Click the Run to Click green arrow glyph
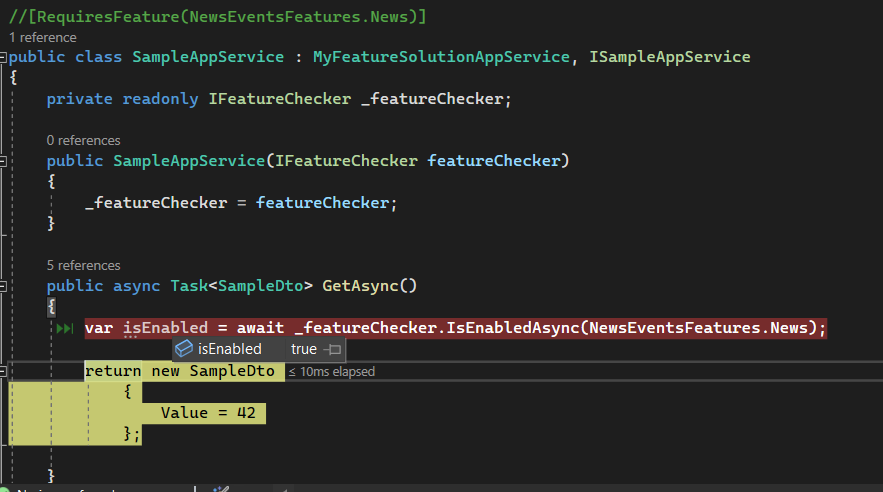The height and width of the screenshot is (492, 883). click(x=65, y=328)
